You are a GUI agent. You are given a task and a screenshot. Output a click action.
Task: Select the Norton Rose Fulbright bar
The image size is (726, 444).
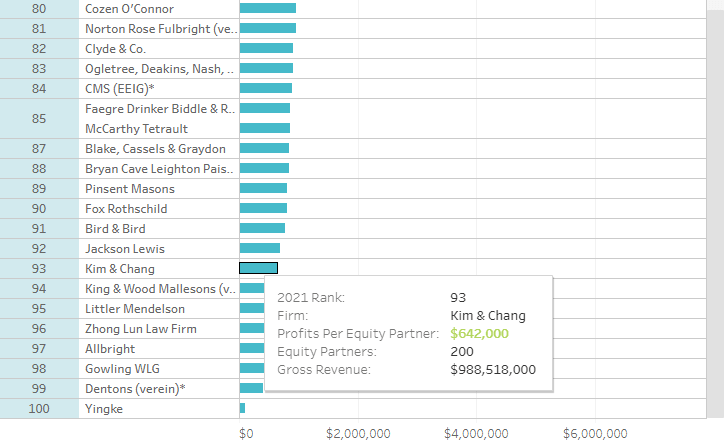point(268,28)
